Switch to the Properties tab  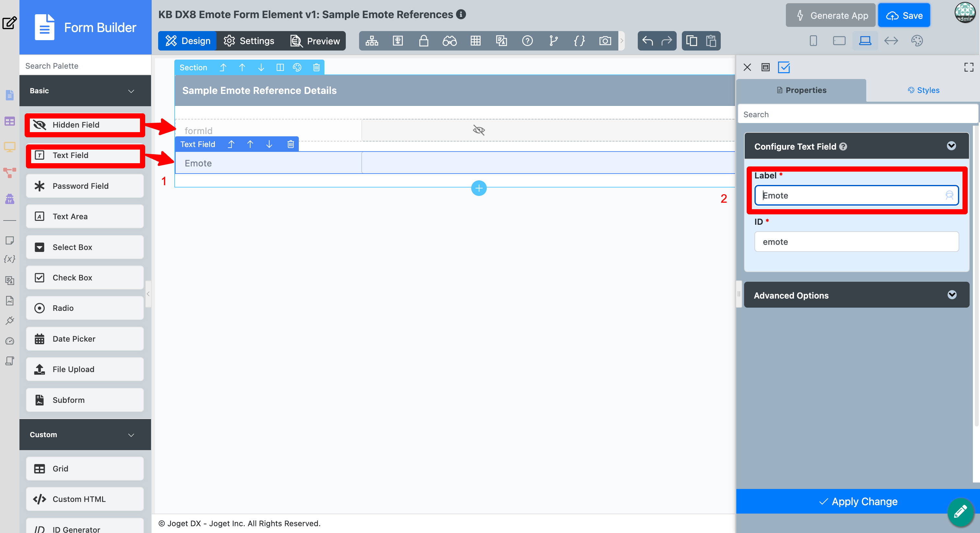click(x=801, y=90)
